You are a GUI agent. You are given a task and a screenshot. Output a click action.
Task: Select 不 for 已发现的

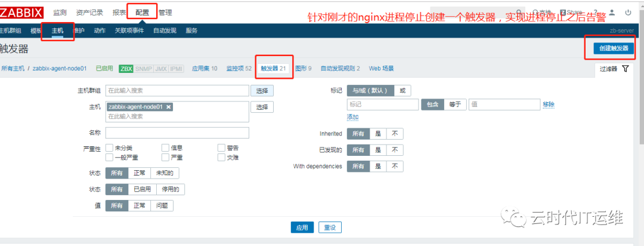pyautogui.click(x=395, y=150)
